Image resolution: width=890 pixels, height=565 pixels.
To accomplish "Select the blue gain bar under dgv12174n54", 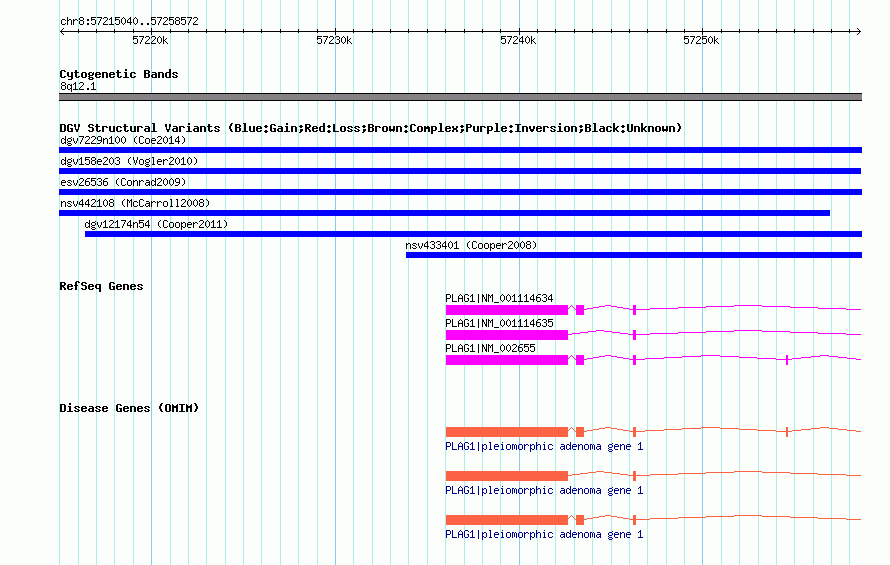I will (473, 234).
